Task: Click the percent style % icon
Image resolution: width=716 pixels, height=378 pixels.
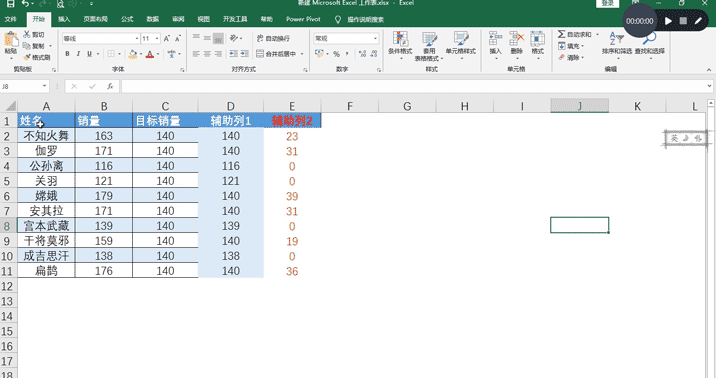Action: click(x=337, y=54)
